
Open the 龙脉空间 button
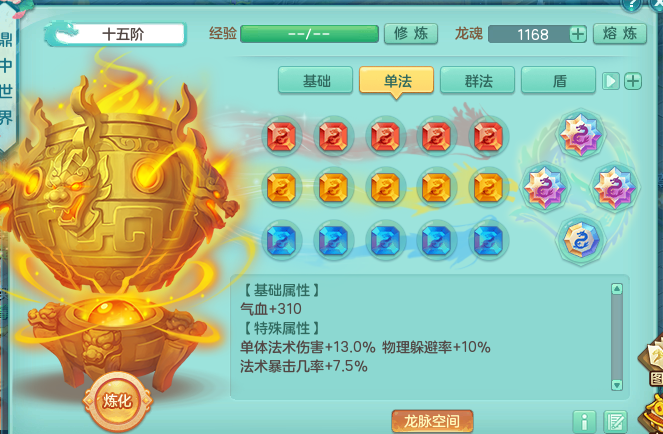point(432,420)
